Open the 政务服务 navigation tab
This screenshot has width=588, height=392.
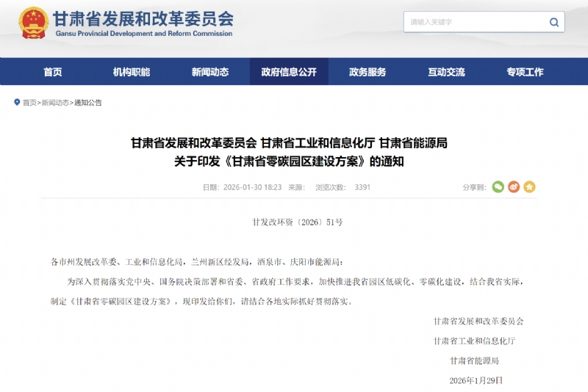367,72
